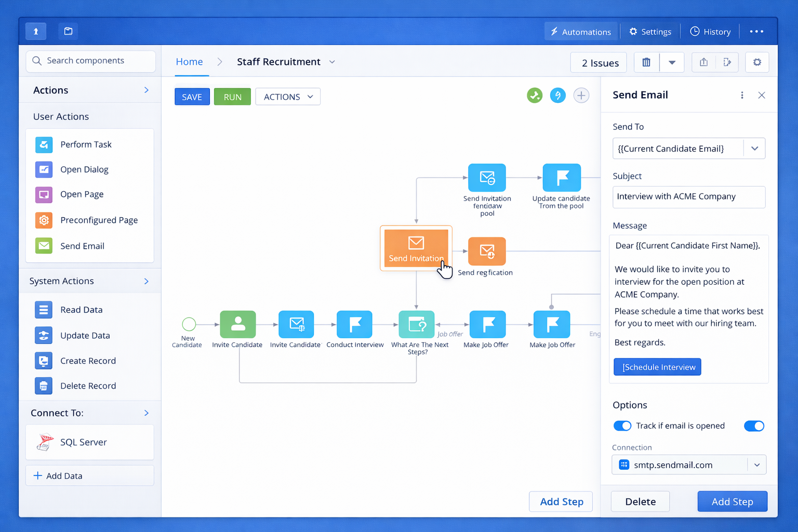Image resolution: width=798 pixels, height=532 pixels.
Task: Select the Perform Task action
Action: (x=90, y=144)
